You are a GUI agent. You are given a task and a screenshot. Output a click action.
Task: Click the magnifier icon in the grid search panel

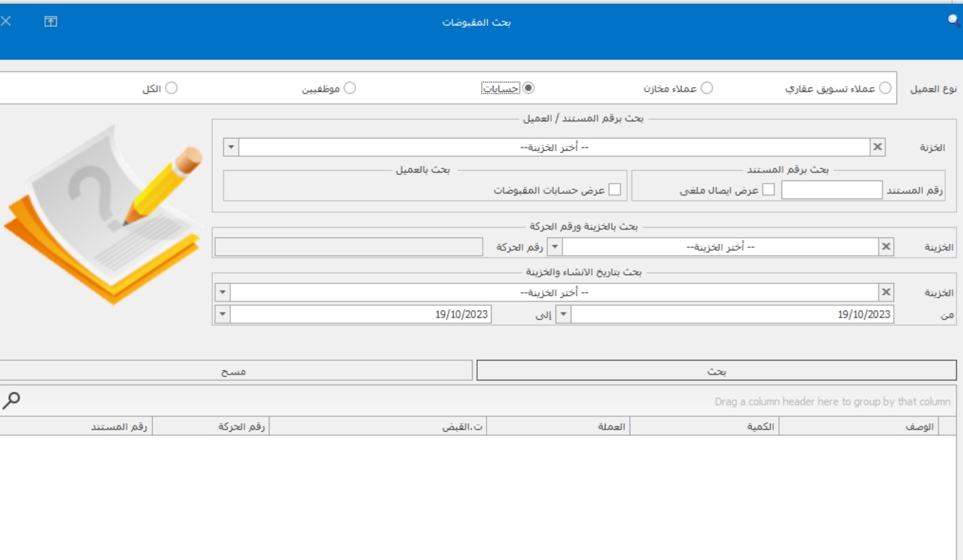[11, 400]
